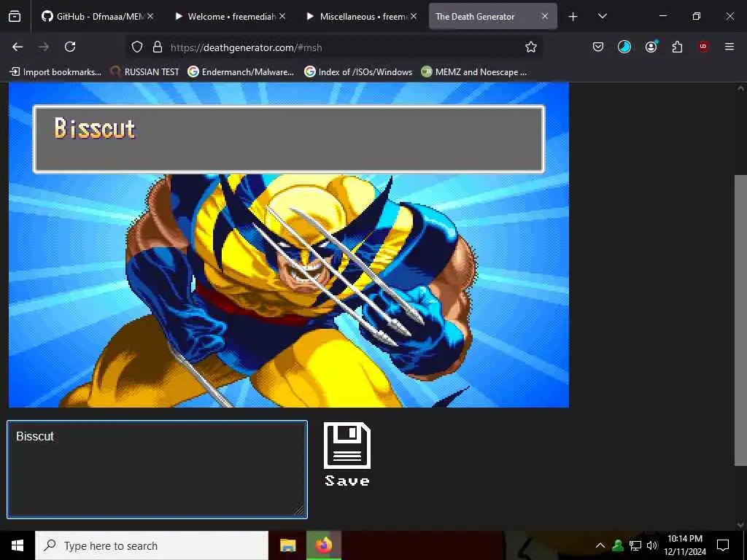
Task: Click the blue circular extension icon
Action: coord(624,47)
